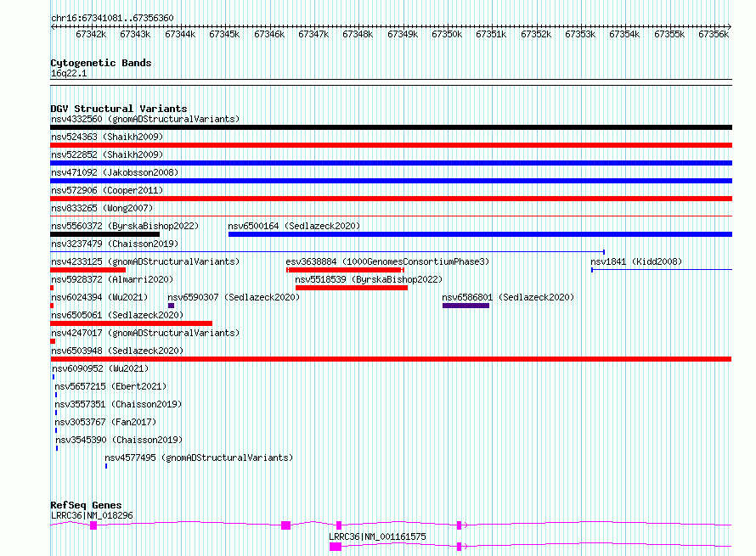
Task: Click the red nsv524363 variant bar
Action: tap(391, 145)
